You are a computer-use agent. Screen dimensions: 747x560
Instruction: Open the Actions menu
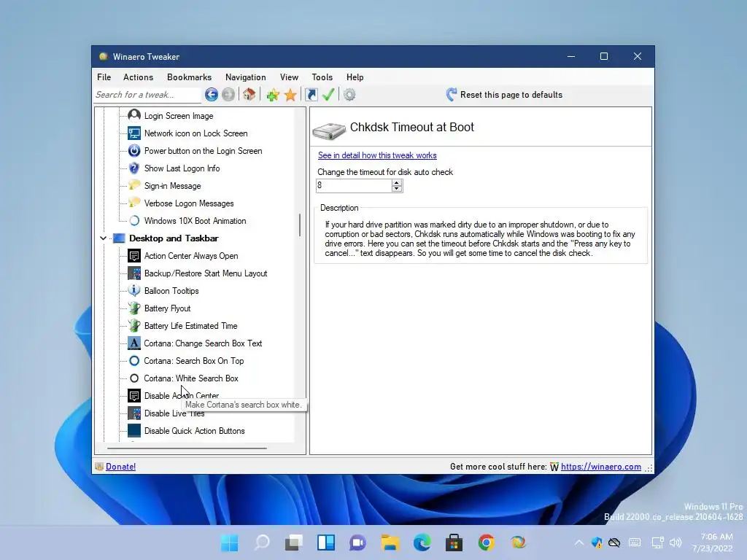(138, 77)
